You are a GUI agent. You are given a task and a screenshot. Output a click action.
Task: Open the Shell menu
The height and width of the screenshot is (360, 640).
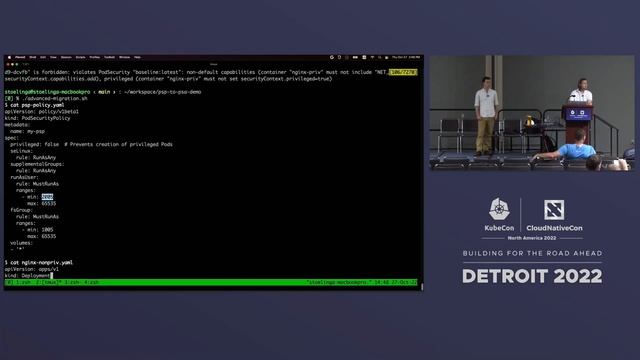click(33, 57)
